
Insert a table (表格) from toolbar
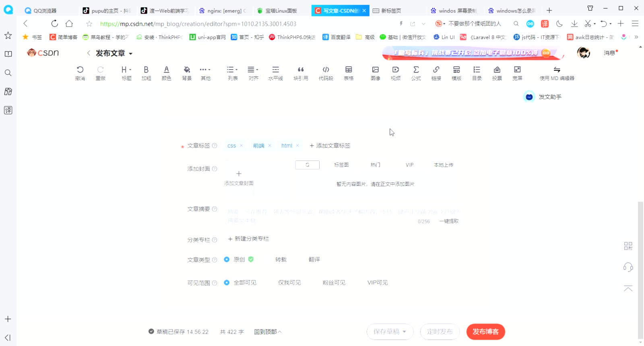coord(349,73)
